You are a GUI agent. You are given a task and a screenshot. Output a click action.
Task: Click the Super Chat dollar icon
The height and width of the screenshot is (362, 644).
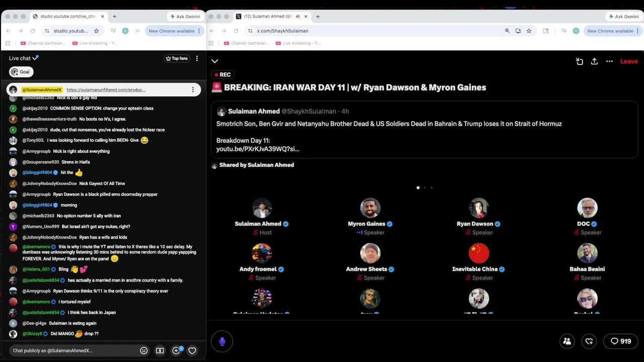160,350
